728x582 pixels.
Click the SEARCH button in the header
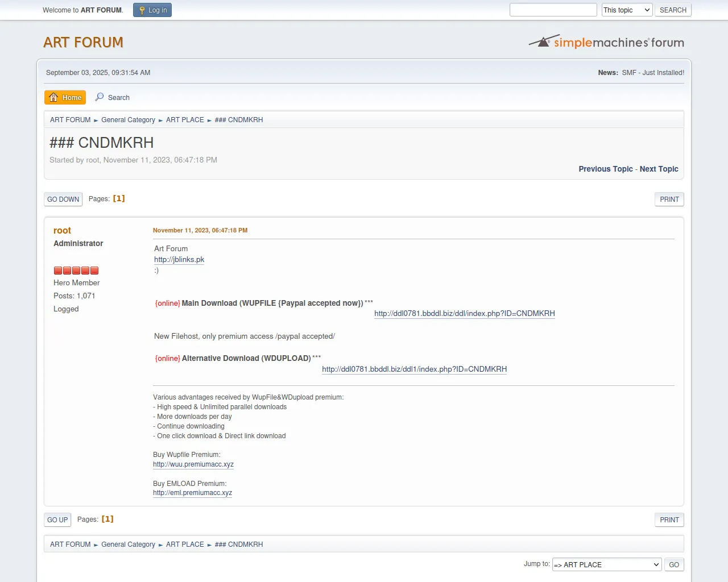pos(673,10)
